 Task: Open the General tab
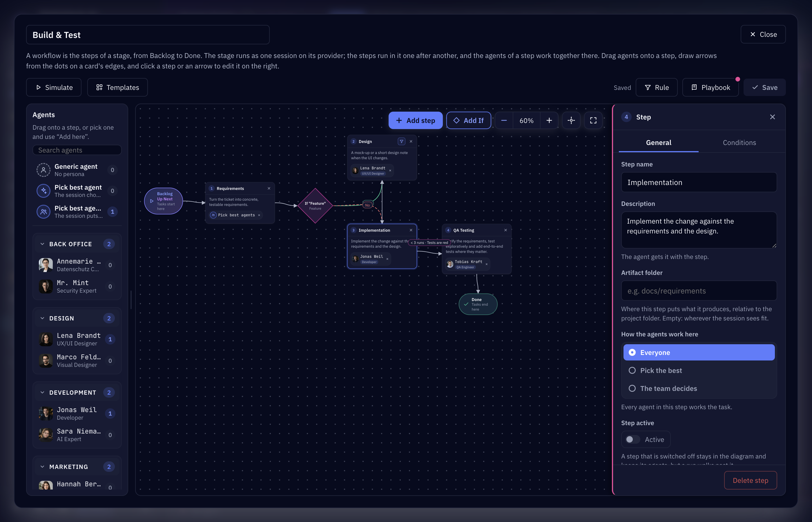(x=659, y=143)
